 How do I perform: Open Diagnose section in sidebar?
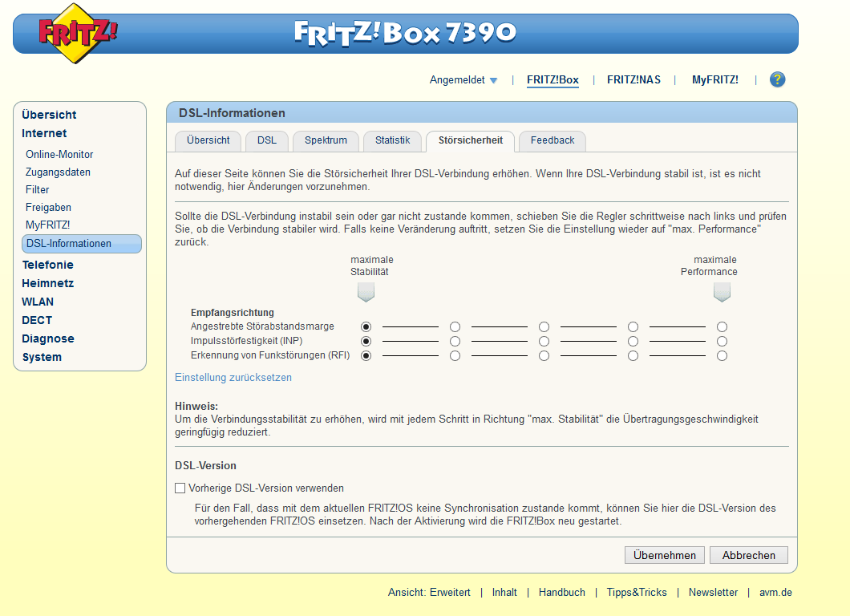click(47, 339)
